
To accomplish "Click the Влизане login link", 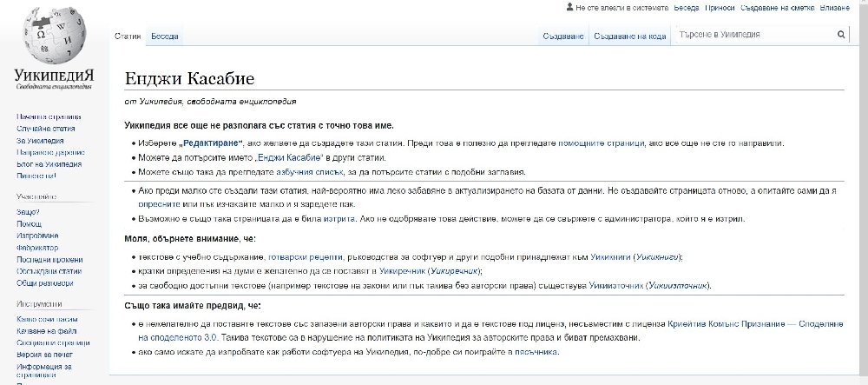I will click(x=834, y=8).
